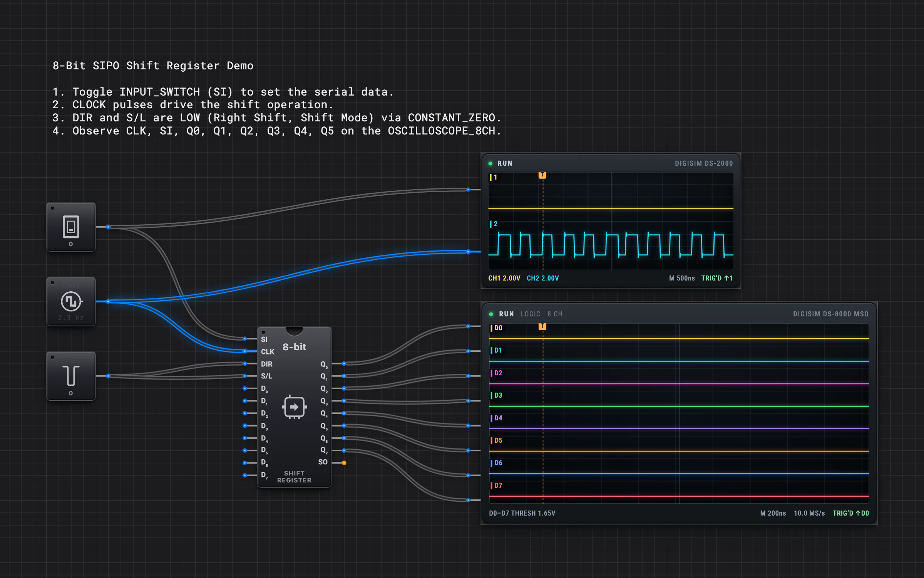Select D7 channel label on logic analyzer
This screenshot has width=924, height=578.
(x=496, y=486)
